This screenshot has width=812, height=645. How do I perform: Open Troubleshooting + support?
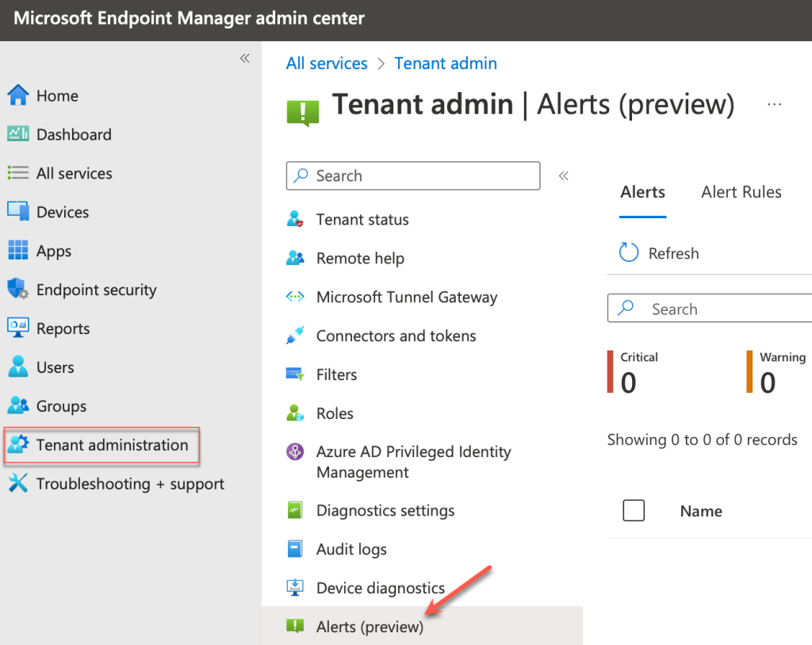pyautogui.click(x=130, y=484)
